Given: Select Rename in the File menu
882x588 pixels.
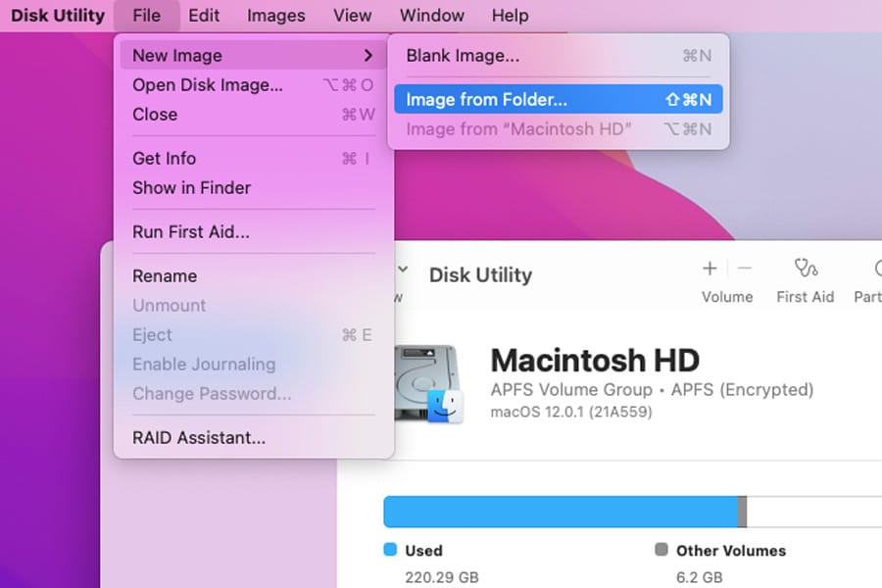Looking at the screenshot, I should click(253, 275).
